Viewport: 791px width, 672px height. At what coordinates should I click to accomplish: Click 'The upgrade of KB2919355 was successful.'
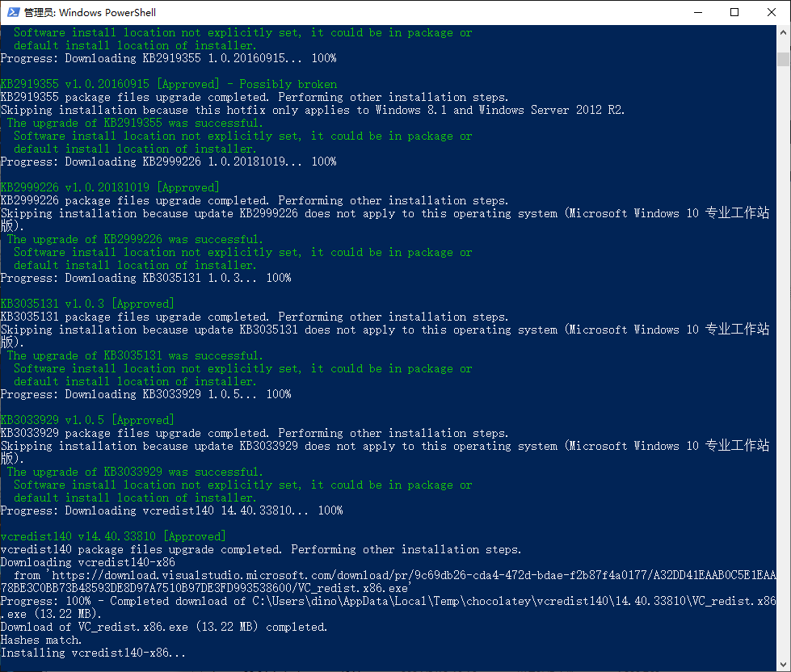(135, 123)
